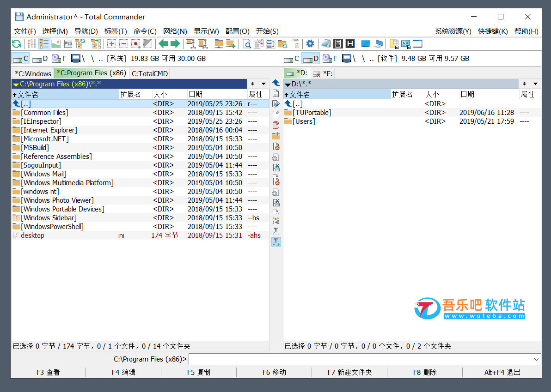Select drive D in right panel
Image resolution: width=551 pixels, height=392 pixels.
(310, 59)
